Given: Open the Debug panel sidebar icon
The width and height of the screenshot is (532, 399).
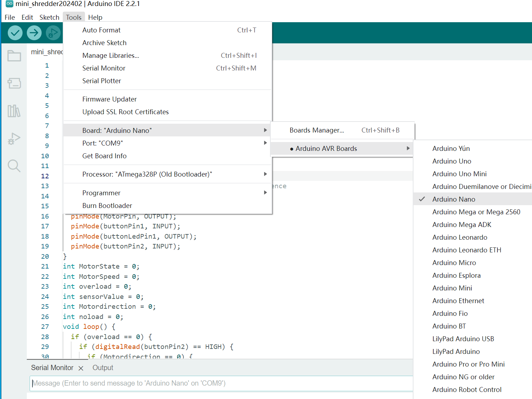Looking at the screenshot, I should click(x=14, y=139).
